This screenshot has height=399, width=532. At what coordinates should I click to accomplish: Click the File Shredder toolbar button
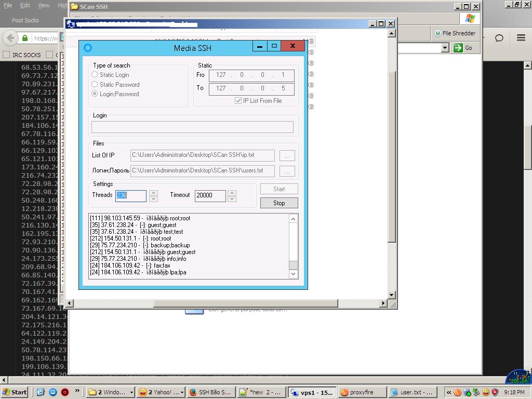pyautogui.click(x=455, y=33)
